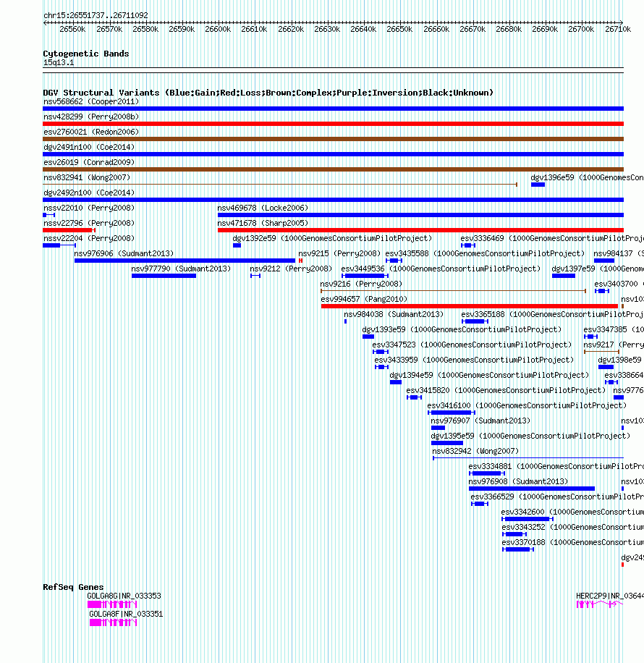Click the 26650k ruler tick label
The width and height of the screenshot is (644, 663).
pos(399,30)
